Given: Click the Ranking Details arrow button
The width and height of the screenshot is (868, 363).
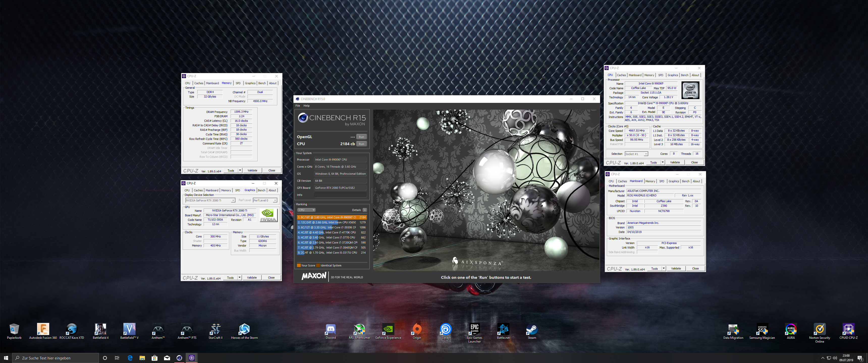Looking at the screenshot, I should click(365, 210).
